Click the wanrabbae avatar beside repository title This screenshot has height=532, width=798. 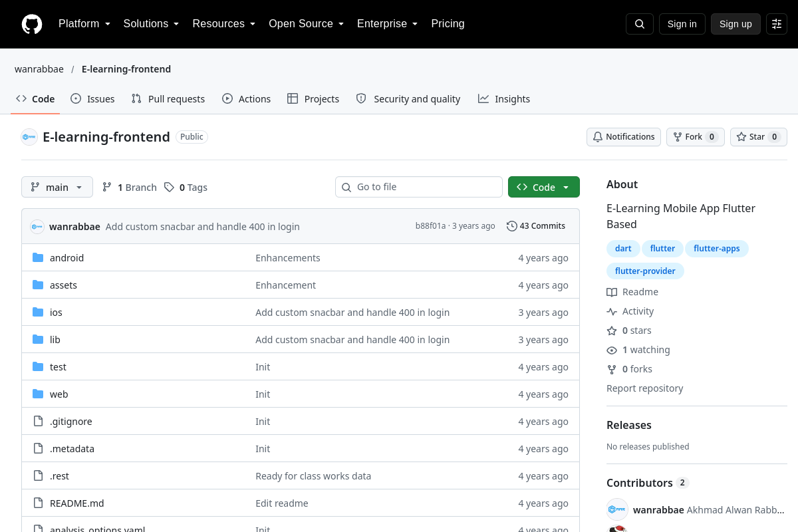pyautogui.click(x=29, y=137)
